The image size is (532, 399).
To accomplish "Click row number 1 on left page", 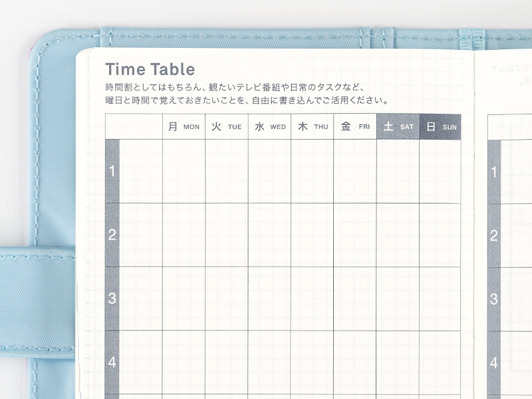I will [x=112, y=172].
